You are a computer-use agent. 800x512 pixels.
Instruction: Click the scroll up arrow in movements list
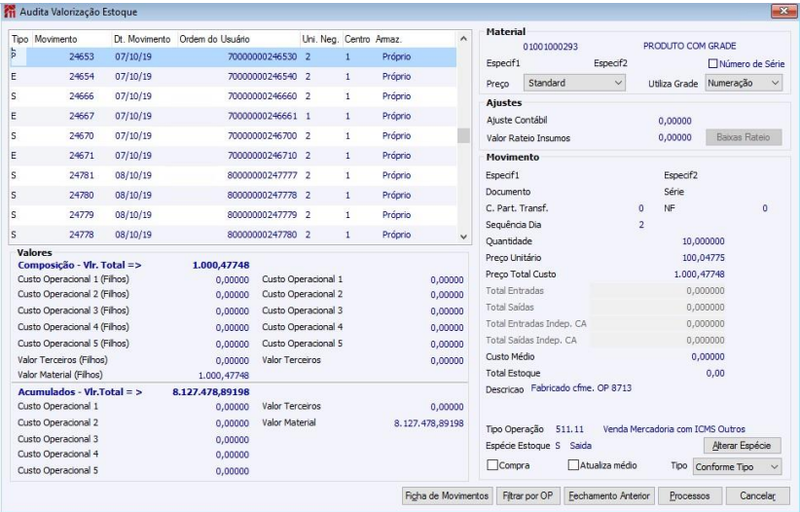(x=463, y=39)
